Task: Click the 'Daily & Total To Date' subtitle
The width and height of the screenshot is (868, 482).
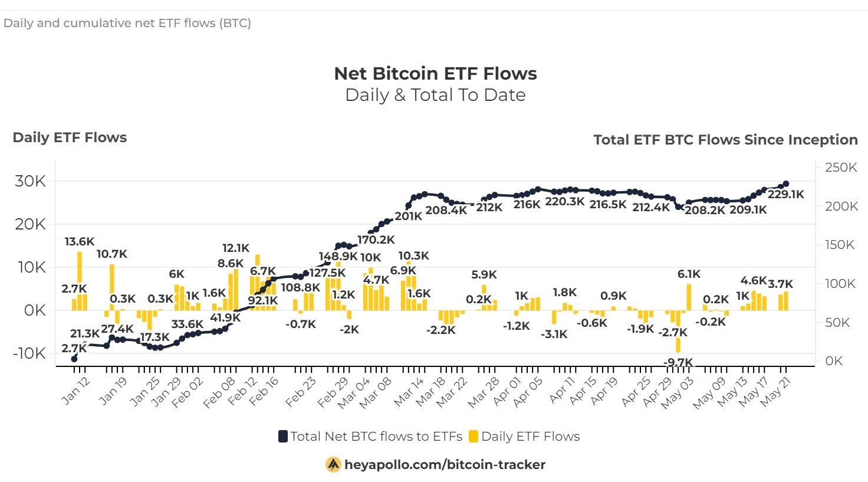Action: tap(435, 95)
